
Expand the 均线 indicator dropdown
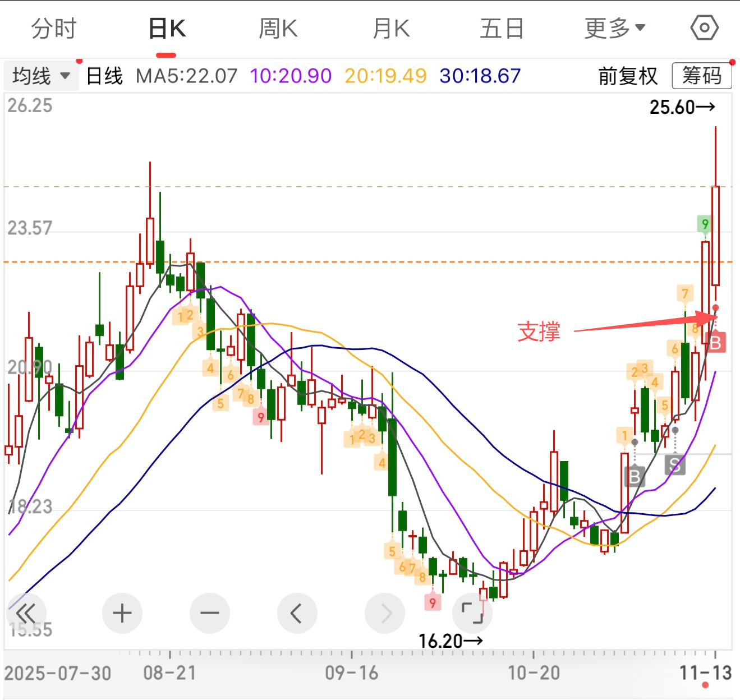point(41,76)
